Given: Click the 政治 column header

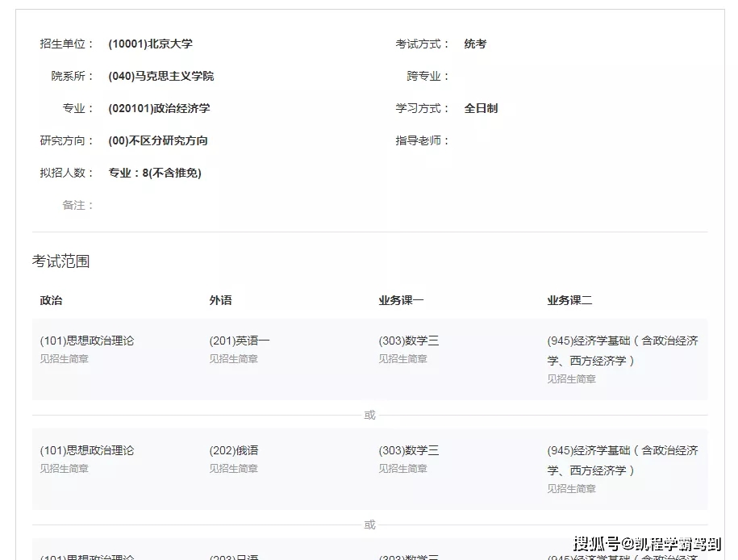Looking at the screenshot, I should tap(51, 300).
